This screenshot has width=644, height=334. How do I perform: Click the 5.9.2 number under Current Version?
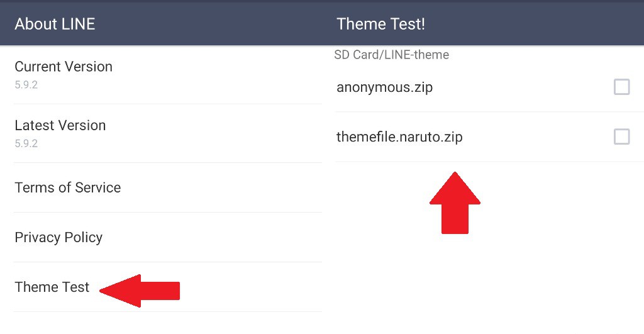(26, 85)
